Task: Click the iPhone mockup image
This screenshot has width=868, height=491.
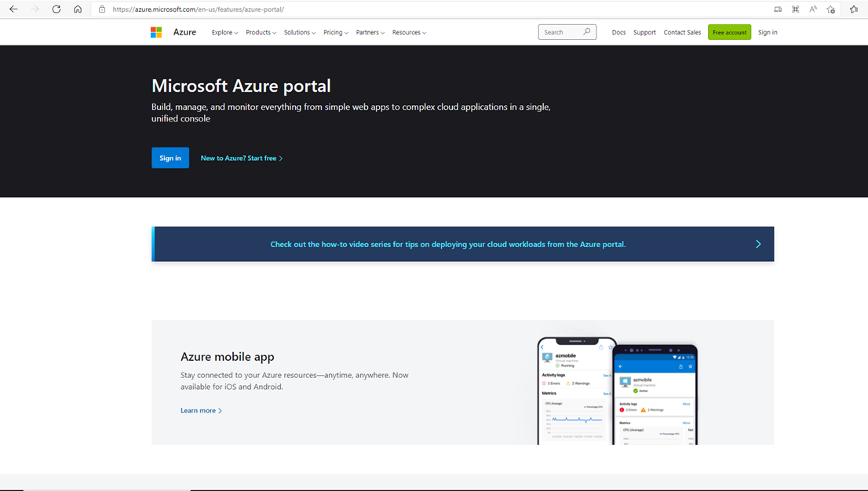Action: (x=574, y=391)
